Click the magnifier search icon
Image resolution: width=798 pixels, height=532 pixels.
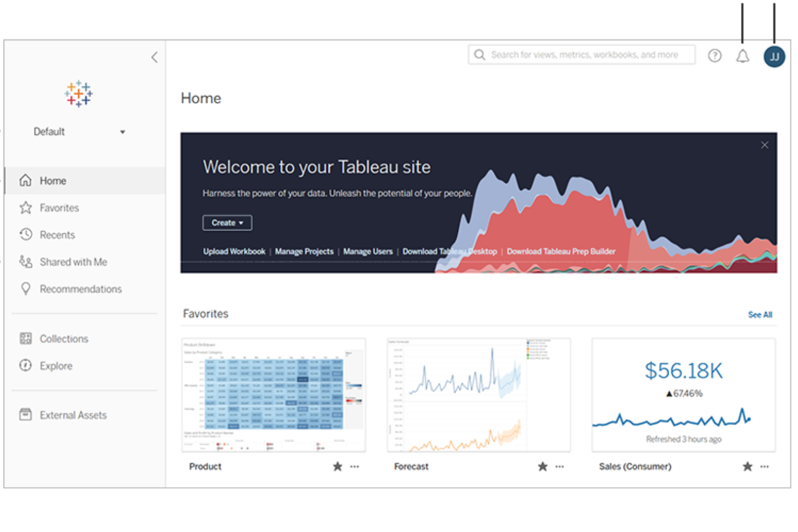[479, 54]
